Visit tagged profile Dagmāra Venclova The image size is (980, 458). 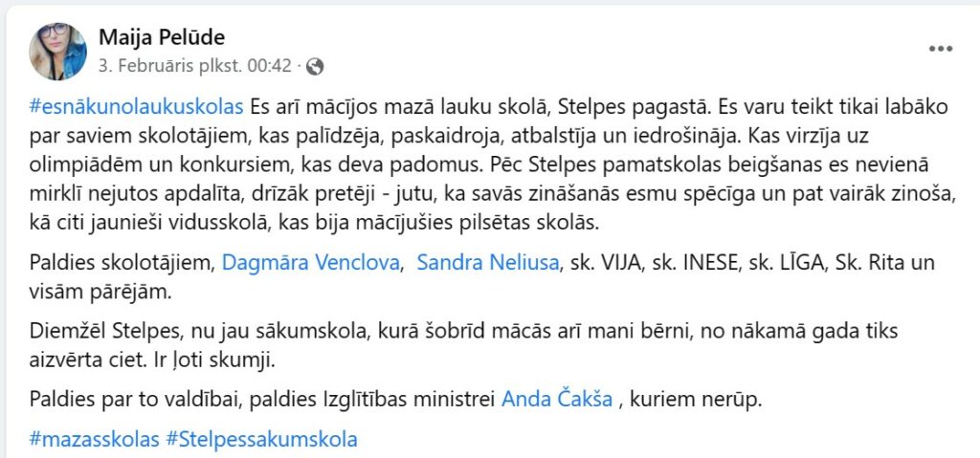tap(310, 261)
